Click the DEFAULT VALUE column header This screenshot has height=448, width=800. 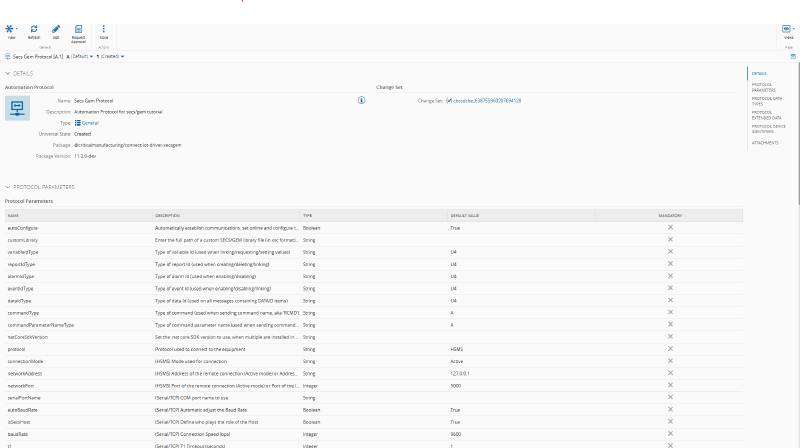click(x=521, y=215)
